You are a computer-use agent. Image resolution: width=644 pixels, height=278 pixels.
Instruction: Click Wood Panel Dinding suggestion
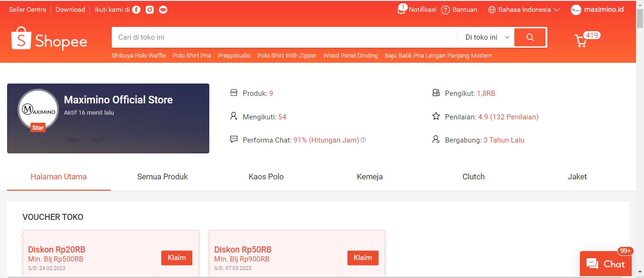(350, 56)
